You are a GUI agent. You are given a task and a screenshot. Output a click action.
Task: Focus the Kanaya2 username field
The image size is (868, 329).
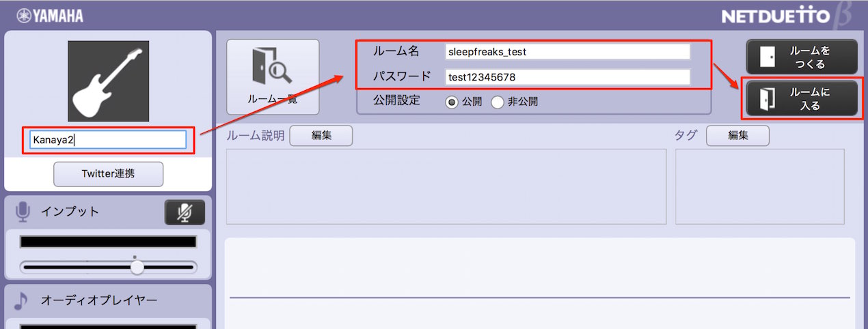[108, 140]
